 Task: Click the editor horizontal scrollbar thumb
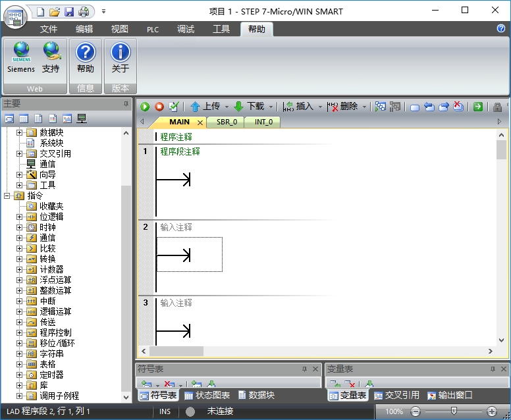[176, 352]
